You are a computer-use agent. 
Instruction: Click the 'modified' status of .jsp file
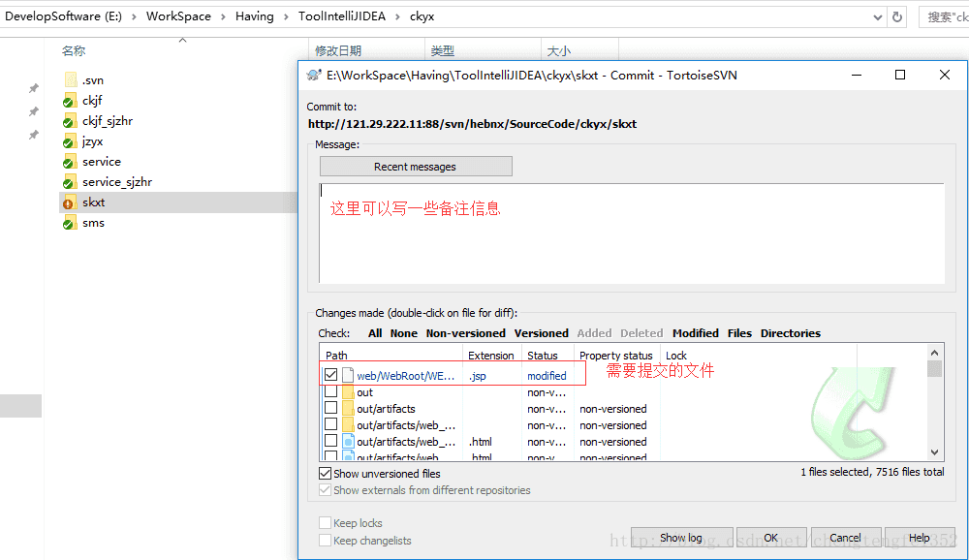point(547,376)
